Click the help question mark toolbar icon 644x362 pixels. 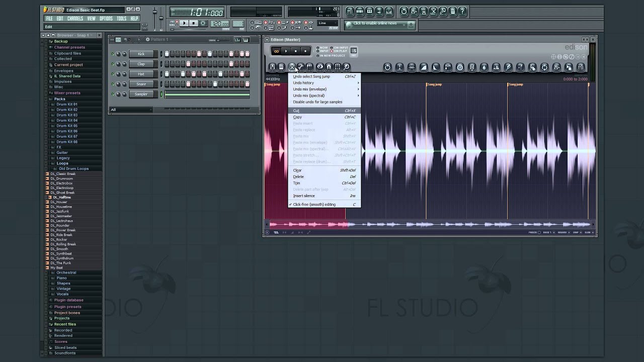tap(462, 12)
